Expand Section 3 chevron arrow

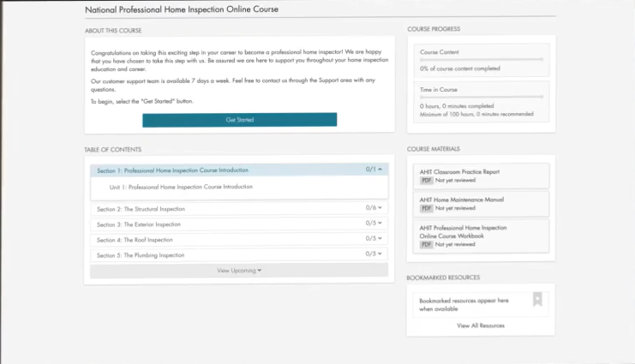click(380, 223)
